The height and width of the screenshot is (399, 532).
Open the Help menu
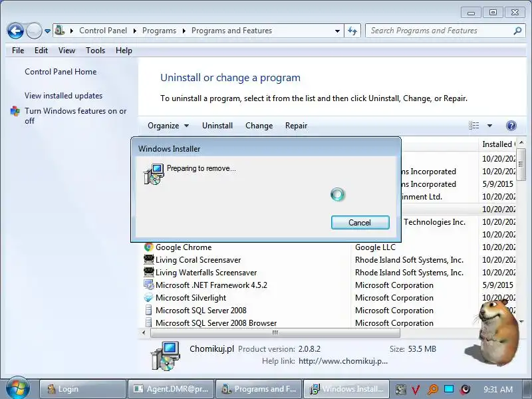[x=124, y=51]
